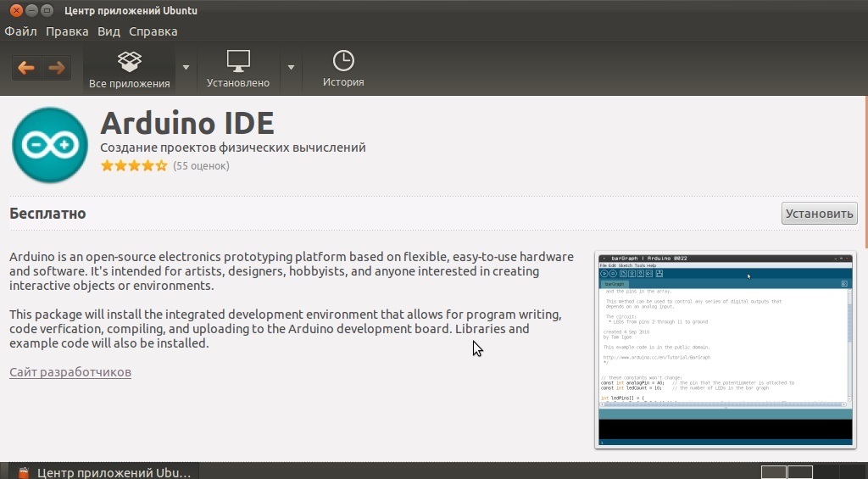Expand the Установлено dropdown arrow
Viewport: 868px width, 479px height.
(291, 68)
